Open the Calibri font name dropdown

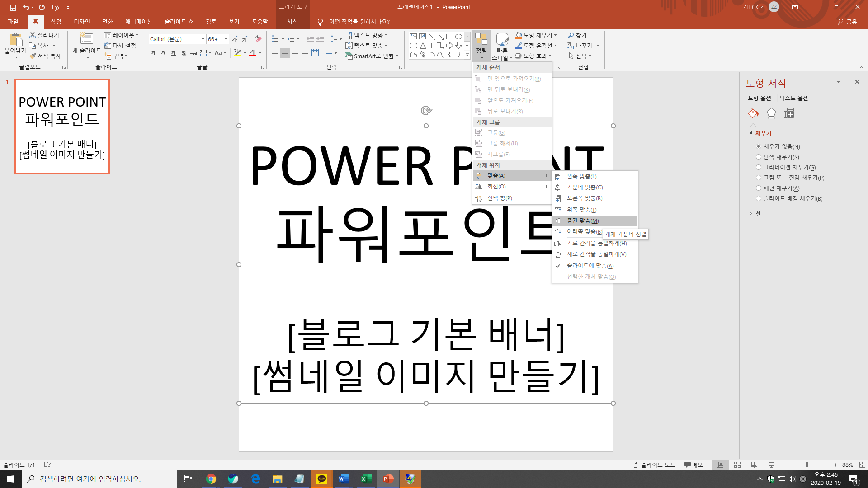(x=203, y=39)
